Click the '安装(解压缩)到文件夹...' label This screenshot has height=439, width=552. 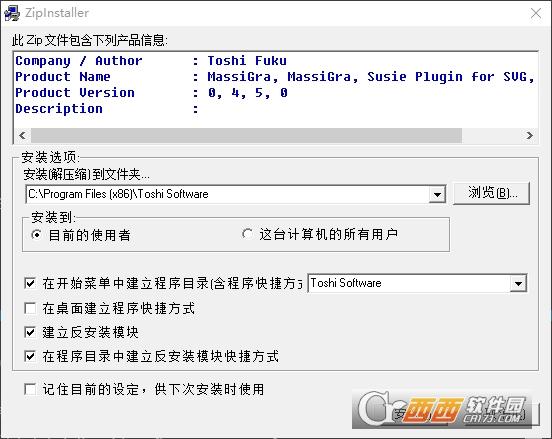86,174
